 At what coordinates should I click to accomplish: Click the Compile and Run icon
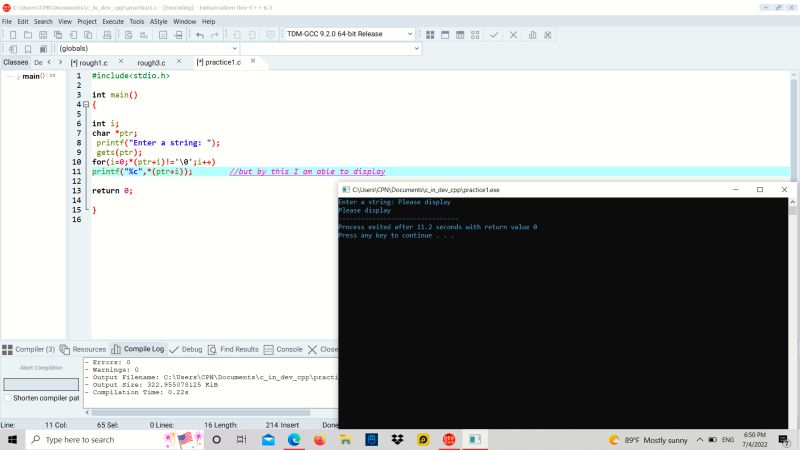coord(460,35)
